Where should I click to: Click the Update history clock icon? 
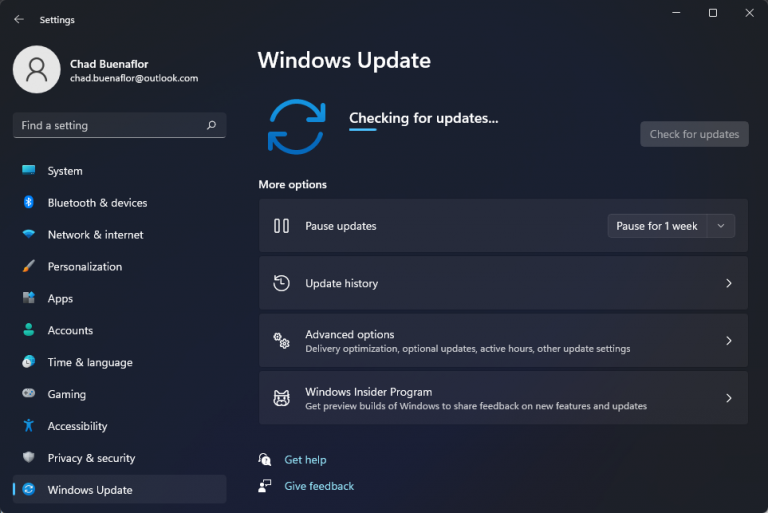pos(281,283)
